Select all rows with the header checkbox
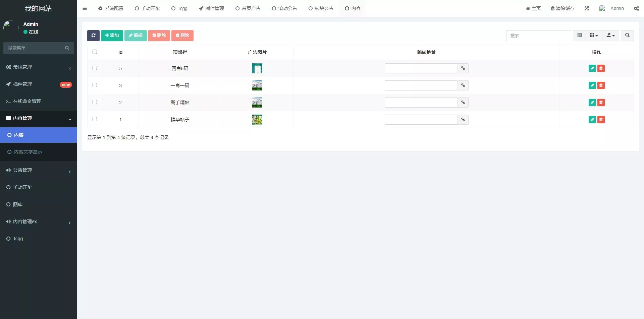 [x=95, y=52]
